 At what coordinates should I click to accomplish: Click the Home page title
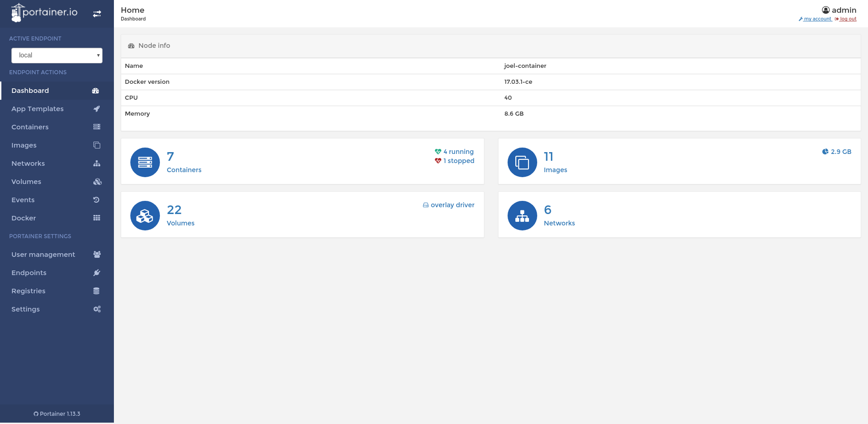coord(133,10)
